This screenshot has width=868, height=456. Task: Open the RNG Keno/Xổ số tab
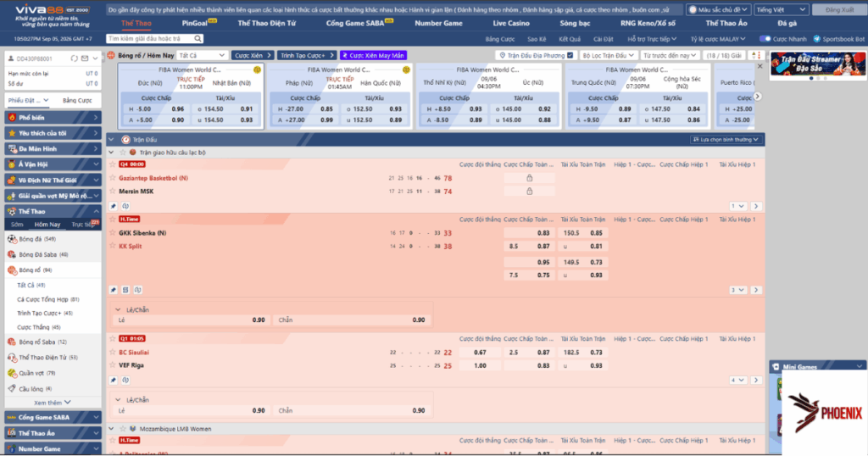648,23
